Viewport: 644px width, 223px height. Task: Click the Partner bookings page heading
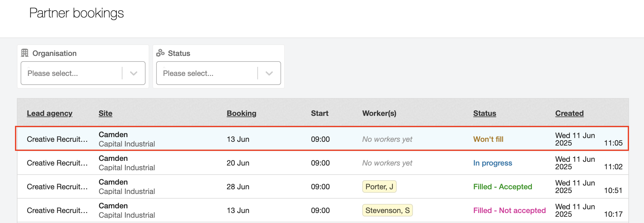(77, 13)
